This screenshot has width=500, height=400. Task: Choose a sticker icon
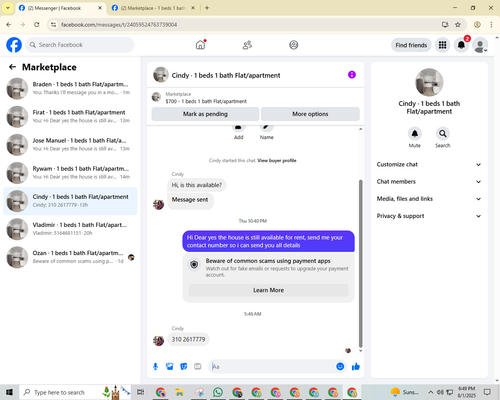coord(184,367)
